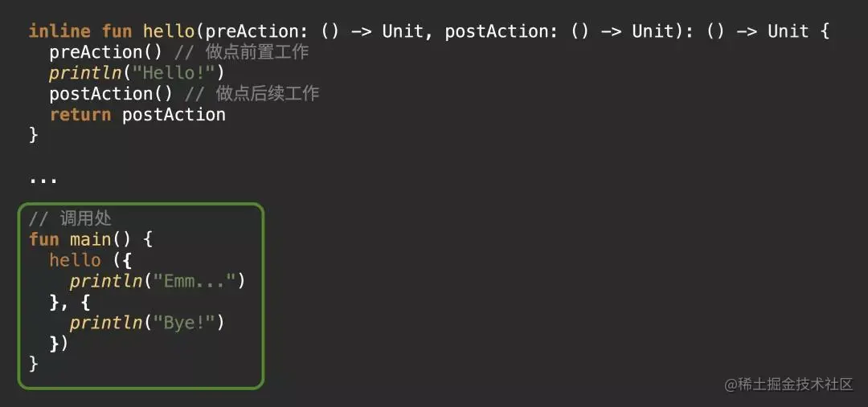This screenshot has width=868, height=407.
Task: Click the final Unit return type before the brace
Action: (x=788, y=31)
